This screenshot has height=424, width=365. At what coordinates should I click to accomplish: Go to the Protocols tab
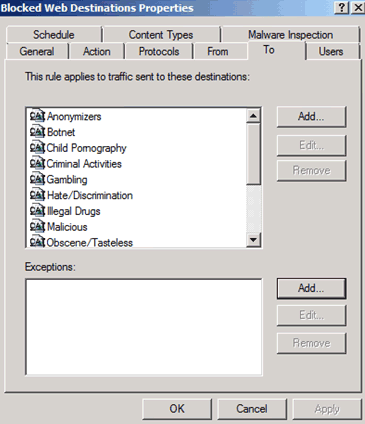coord(159,51)
